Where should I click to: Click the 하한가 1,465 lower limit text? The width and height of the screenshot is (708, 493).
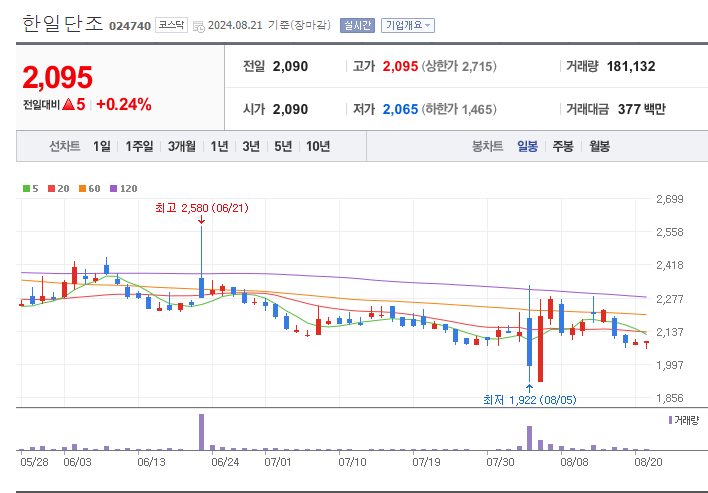click(459, 109)
